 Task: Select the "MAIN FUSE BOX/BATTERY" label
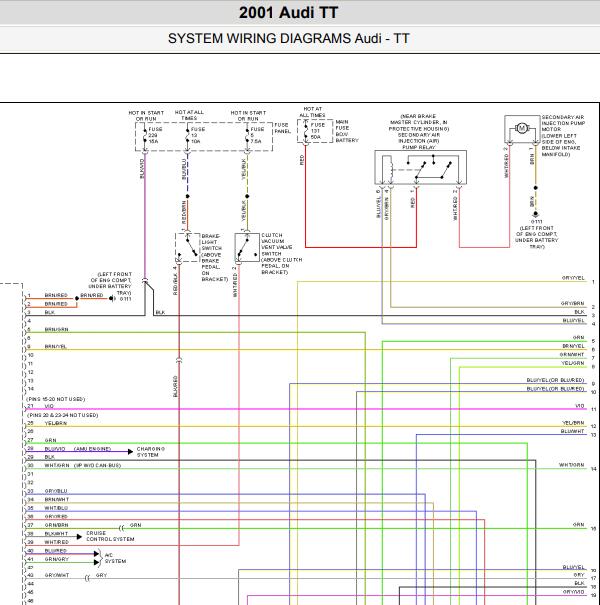click(x=347, y=131)
